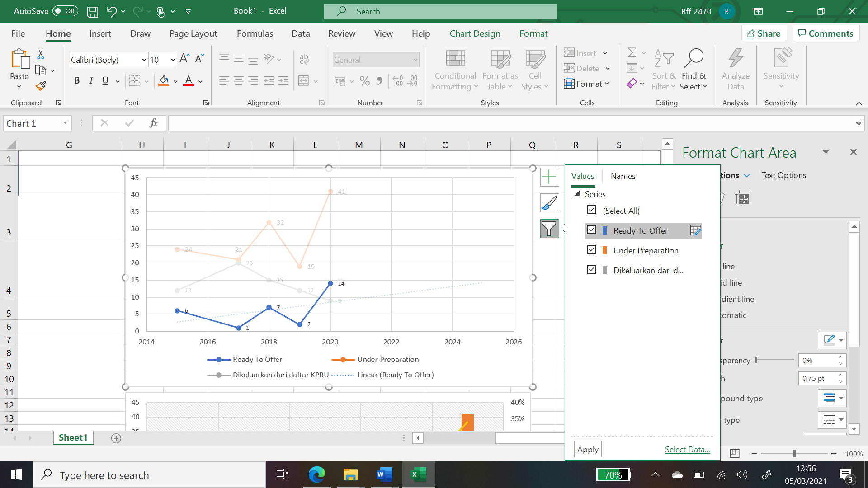Click the Comments button
This screenshot has height=488, width=868.
826,33
